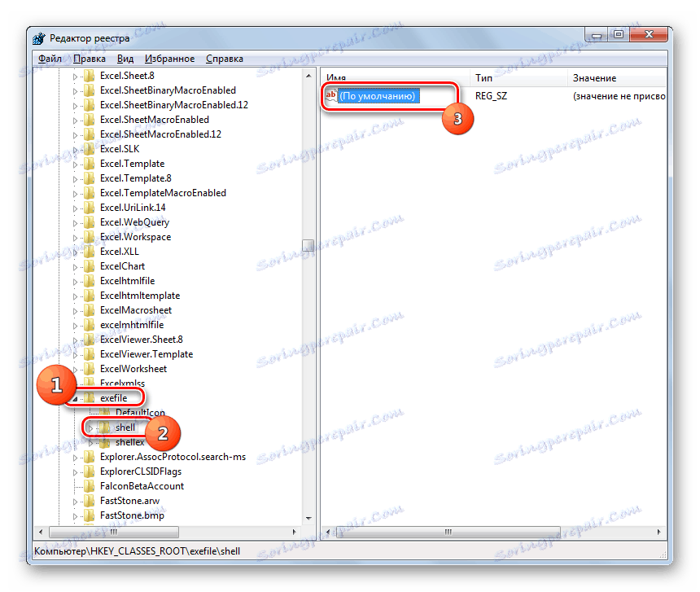Viewport: 700px width, 592px height.
Task: Expand the shell subkey
Action: pyautogui.click(x=90, y=428)
